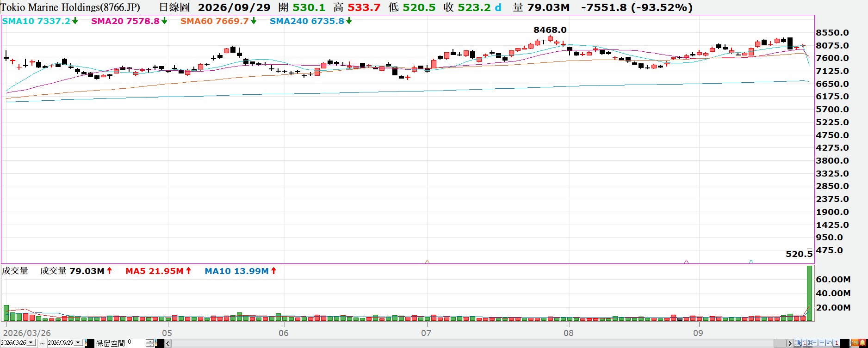Image resolution: width=868 pixels, height=348 pixels.
Task: Click the 520.5 low price annotation
Action: [x=799, y=254]
